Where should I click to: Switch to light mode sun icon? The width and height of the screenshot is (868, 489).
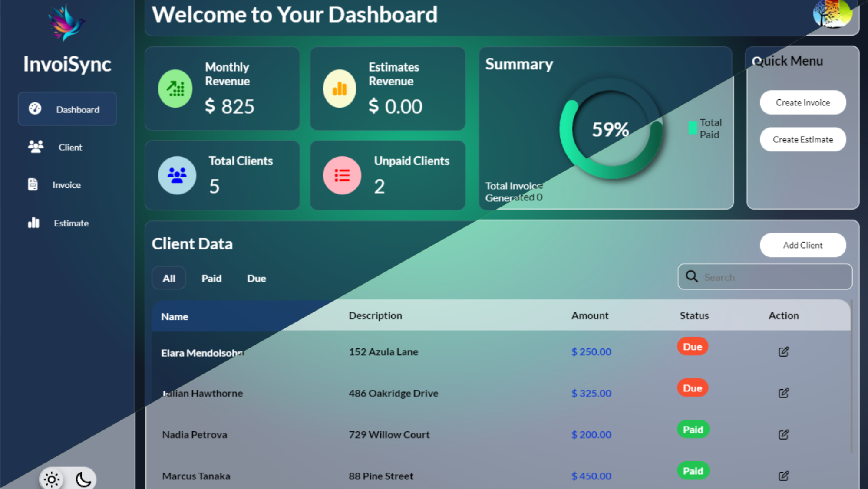point(52,479)
